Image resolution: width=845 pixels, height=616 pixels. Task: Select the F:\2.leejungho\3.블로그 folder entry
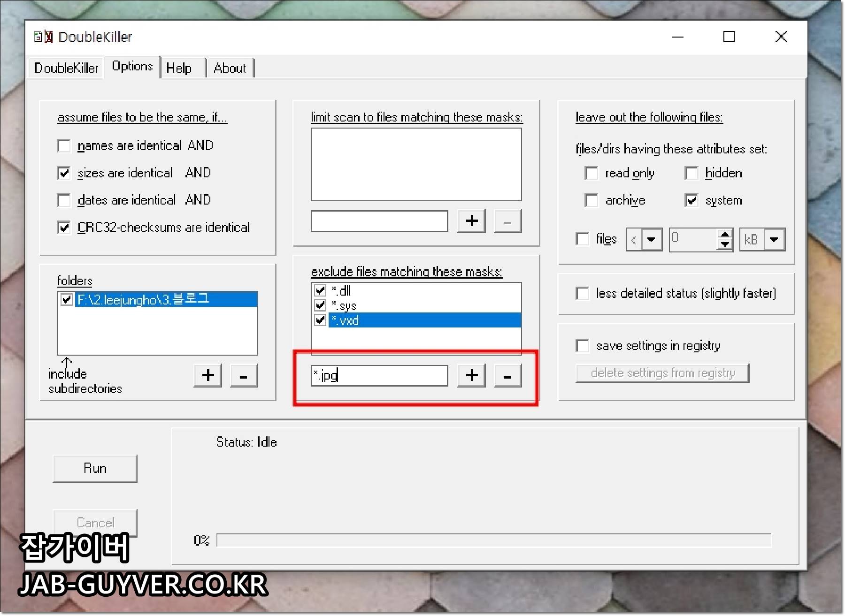tap(166, 299)
